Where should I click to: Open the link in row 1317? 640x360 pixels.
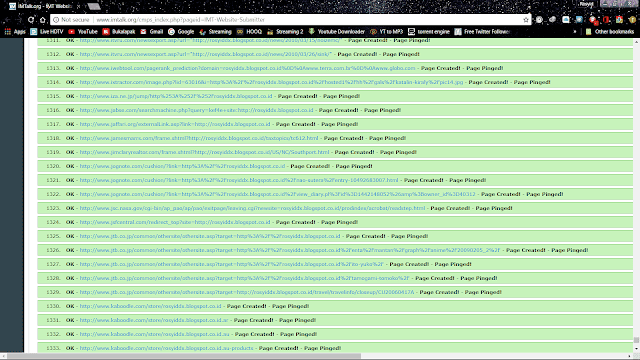(x=175, y=124)
